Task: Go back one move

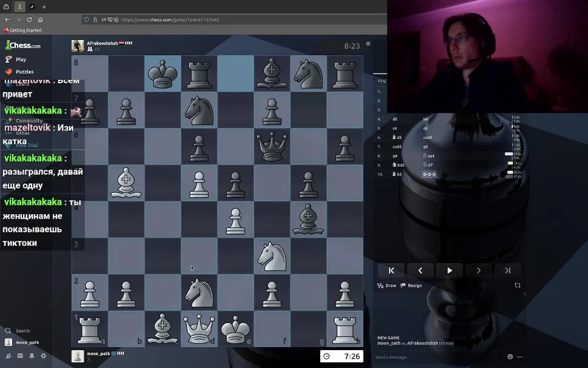Action: (420, 270)
